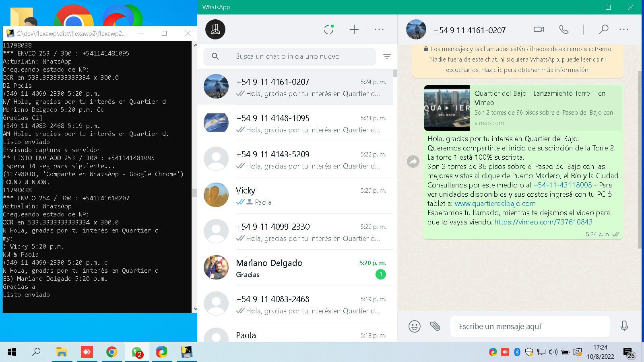This screenshot has height=362, width=644.
Task: Click the attach paperclip icon
Action: tap(435, 326)
